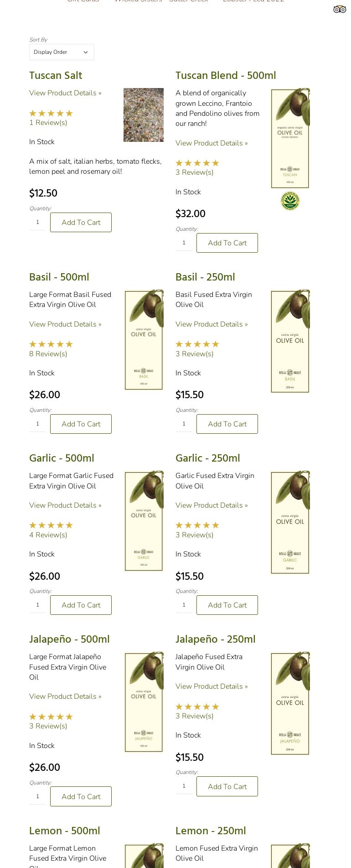Click the star rating under Garlic - 500ml
This screenshot has height=868, width=351.
[x=51, y=525]
